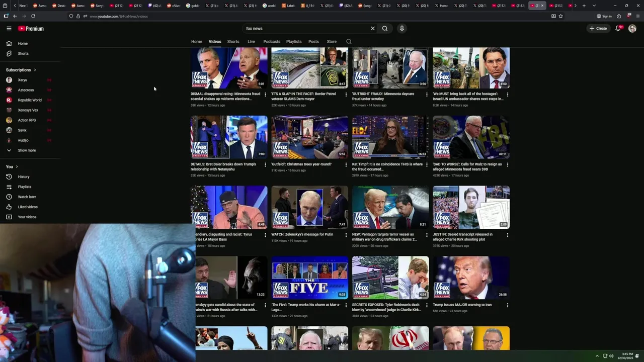Viewport: 644px width, 362px height.
Task: Expand the Subscriptions section chevron
Action: click(35, 70)
